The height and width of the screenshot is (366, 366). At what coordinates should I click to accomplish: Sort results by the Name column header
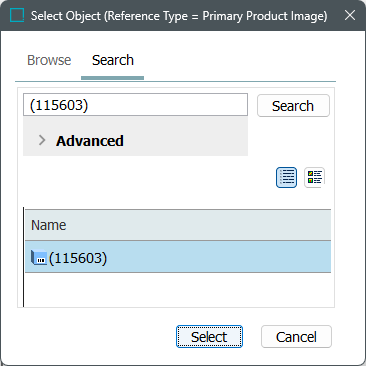49,225
